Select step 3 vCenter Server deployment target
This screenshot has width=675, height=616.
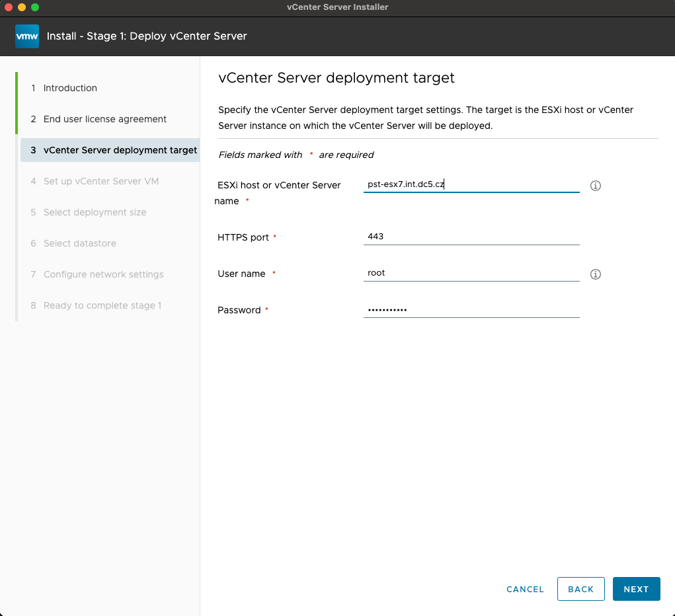pyautogui.click(x=110, y=150)
